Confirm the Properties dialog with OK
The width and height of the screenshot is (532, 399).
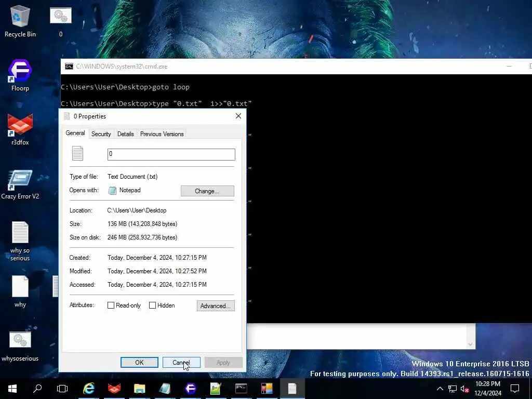pos(139,362)
